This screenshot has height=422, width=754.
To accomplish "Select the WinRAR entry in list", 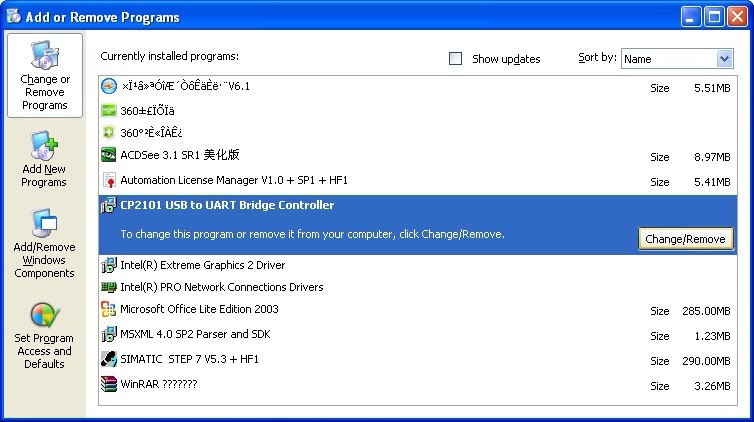I will 158,384.
